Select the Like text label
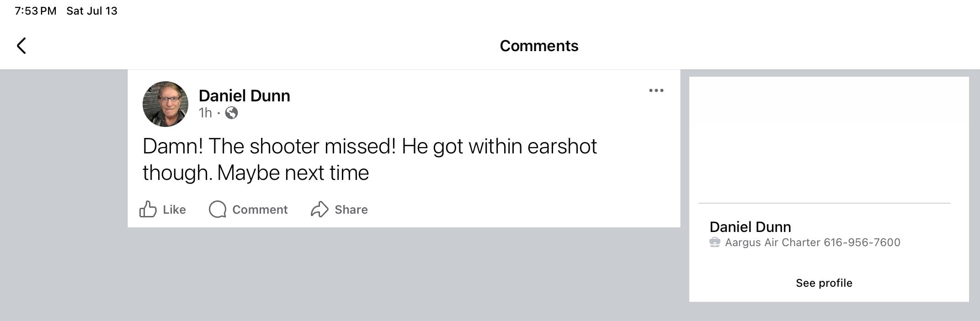Screen dimensions: 980x321 (x=174, y=210)
